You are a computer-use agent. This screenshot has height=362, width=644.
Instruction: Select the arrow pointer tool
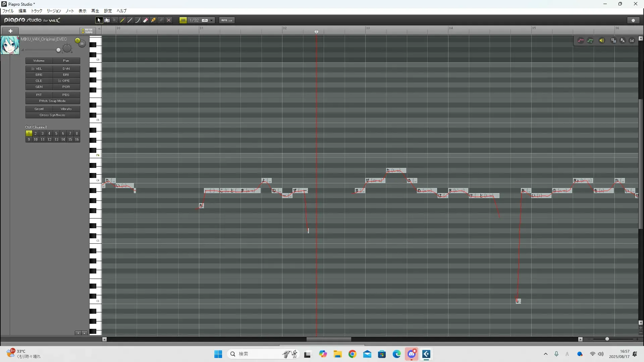pos(99,20)
